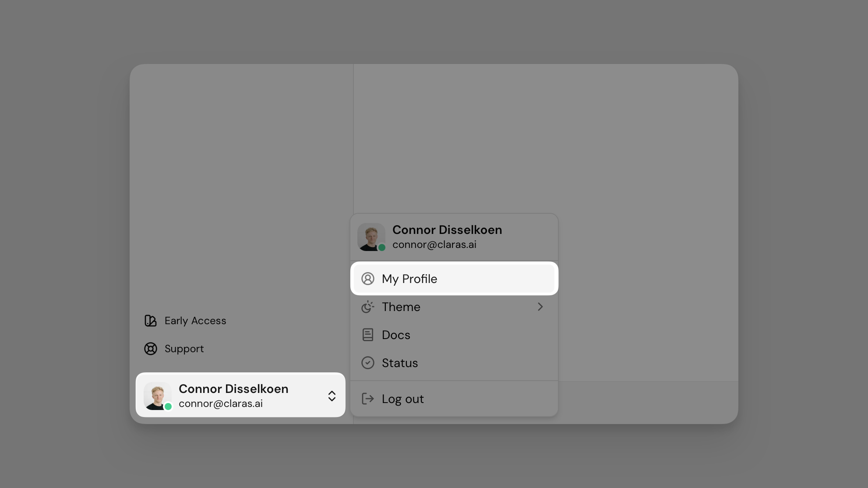This screenshot has width=868, height=488.
Task: Click the My Profile person icon
Action: pyautogui.click(x=368, y=279)
